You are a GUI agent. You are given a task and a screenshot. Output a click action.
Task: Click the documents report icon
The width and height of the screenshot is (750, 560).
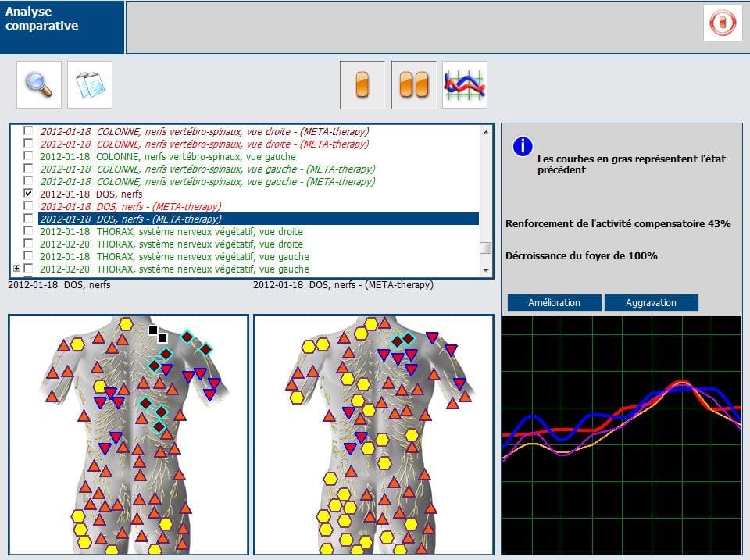tap(89, 84)
